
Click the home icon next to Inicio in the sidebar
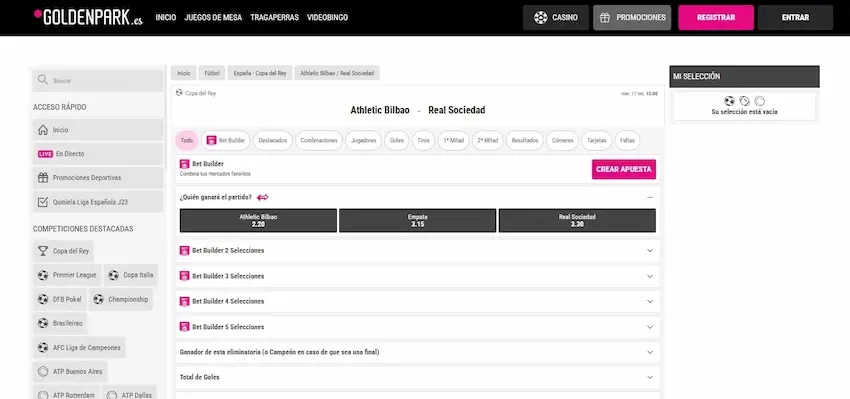[x=43, y=130]
